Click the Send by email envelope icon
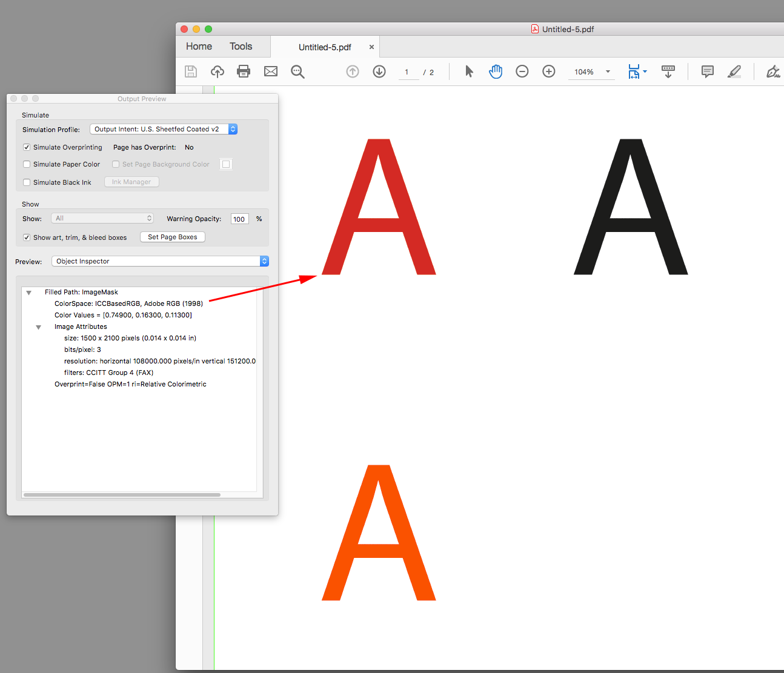 (x=271, y=71)
